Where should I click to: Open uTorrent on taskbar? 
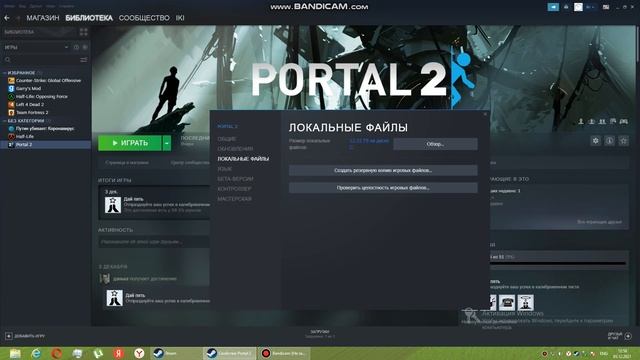click(98, 353)
